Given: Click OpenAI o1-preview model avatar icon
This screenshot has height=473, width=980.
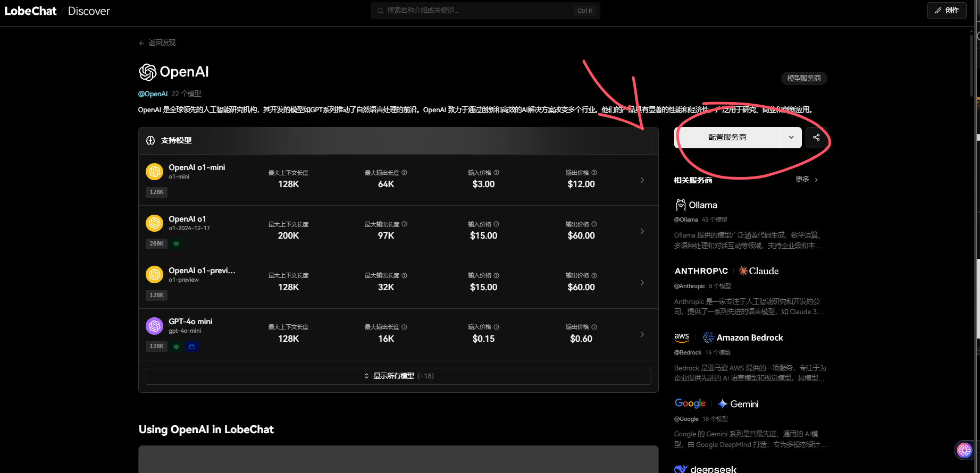Looking at the screenshot, I should coord(155,275).
